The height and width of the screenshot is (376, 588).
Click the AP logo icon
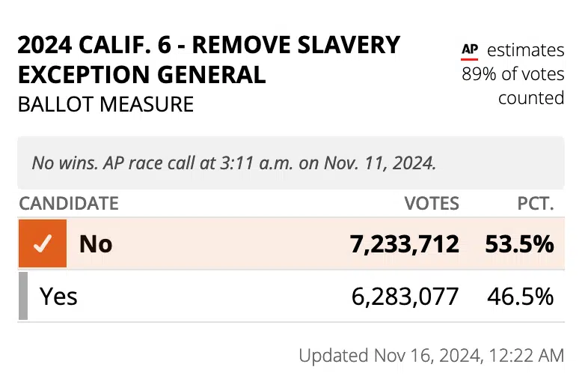click(x=470, y=52)
